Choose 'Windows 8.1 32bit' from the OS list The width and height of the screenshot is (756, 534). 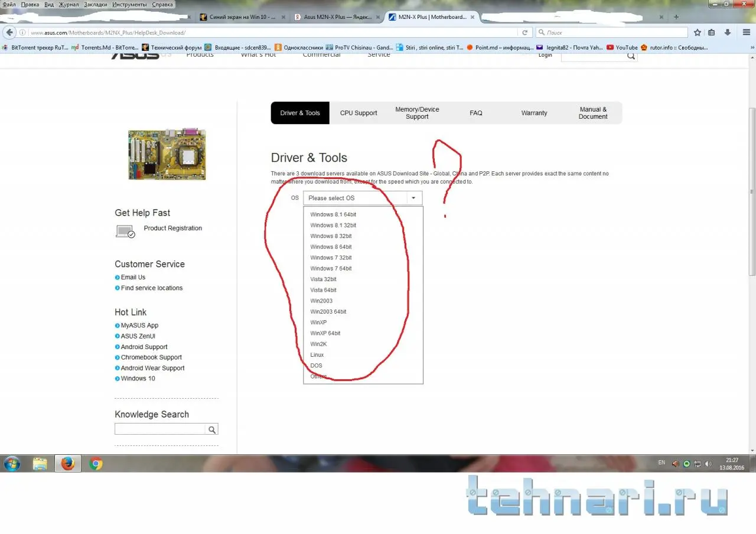(333, 225)
